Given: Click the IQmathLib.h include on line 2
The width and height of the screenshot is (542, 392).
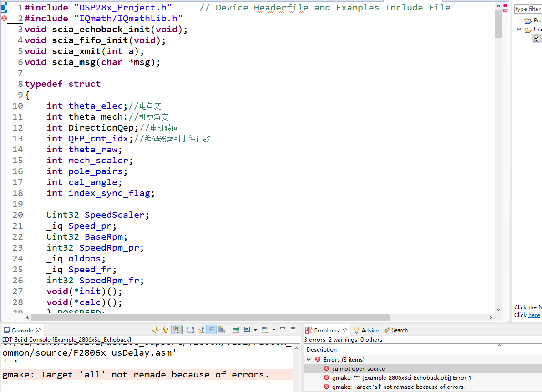Looking at the screenshot, I should (128, 18).
